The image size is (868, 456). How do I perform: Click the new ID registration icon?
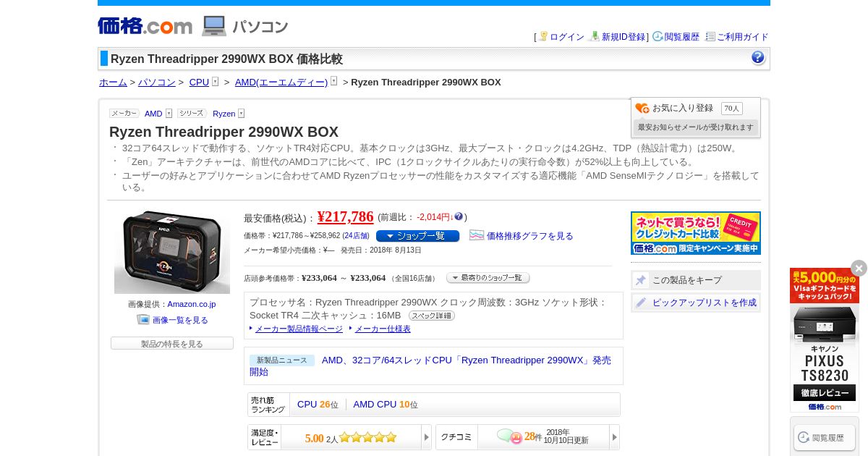pyautogui.click(x=595, y=36)
